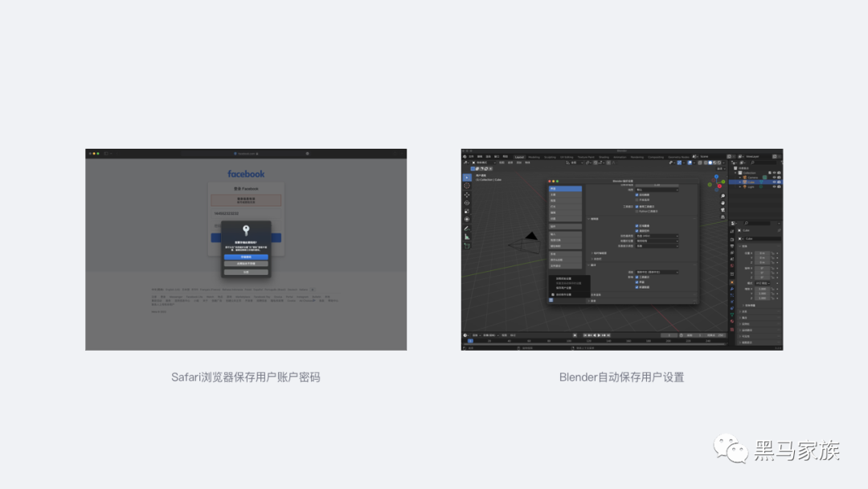Toggle the New Data translation checkbox

tap(637, 287)
